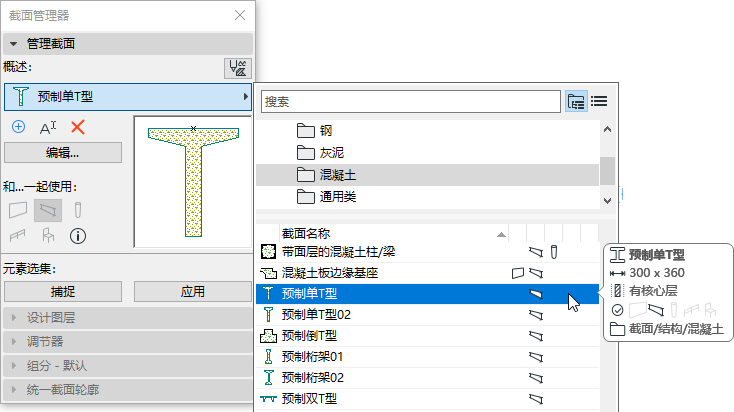
Task: Collapse the 管理截面 panel header
Action: coord(128,44)
